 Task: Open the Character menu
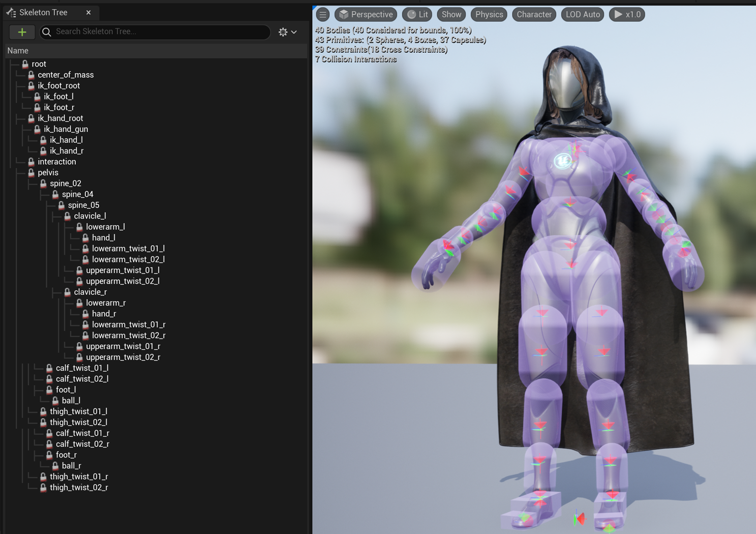point(534,14)
